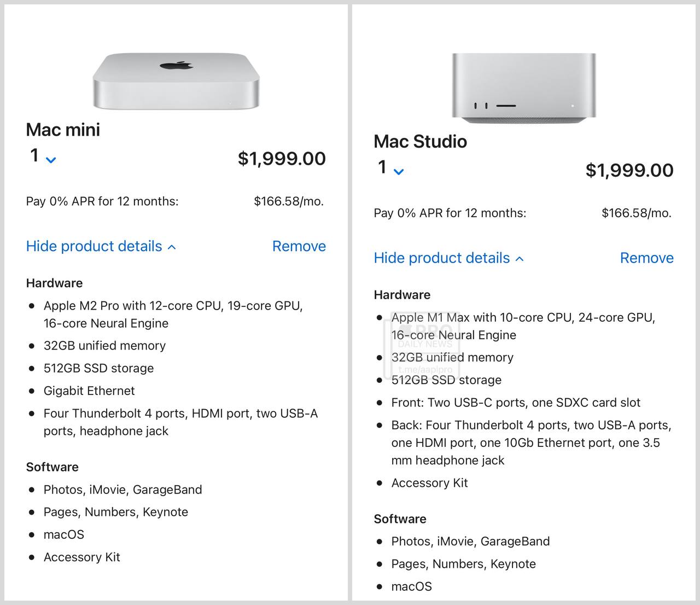700x605 pixels.
Task: Click the Mac Studio product title
Action: click(x=420, y=142)
